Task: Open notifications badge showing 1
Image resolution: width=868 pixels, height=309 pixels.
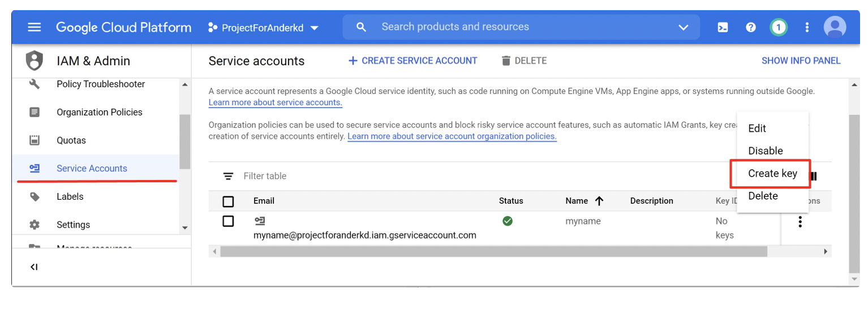Action: tap(779, 27)
